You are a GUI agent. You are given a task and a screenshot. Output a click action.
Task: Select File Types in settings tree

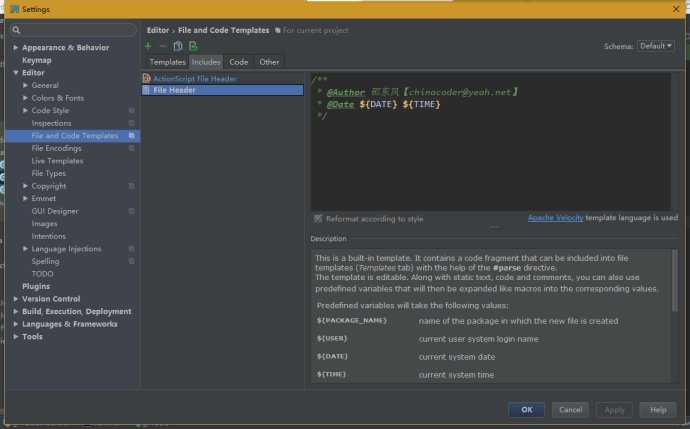point(48,173)
